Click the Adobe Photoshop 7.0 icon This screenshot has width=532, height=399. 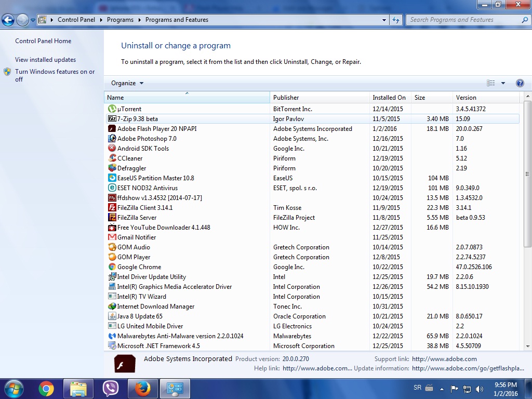(x=112, y=138)
